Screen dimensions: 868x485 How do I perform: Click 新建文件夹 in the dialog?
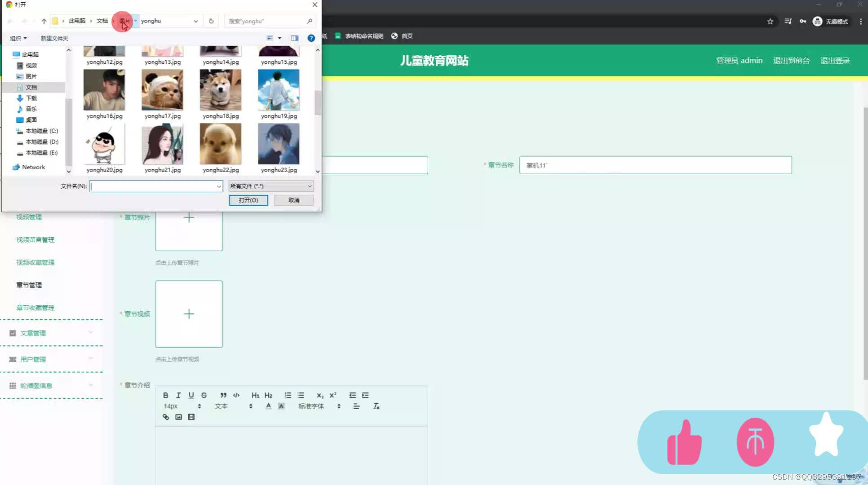[54, 38]
